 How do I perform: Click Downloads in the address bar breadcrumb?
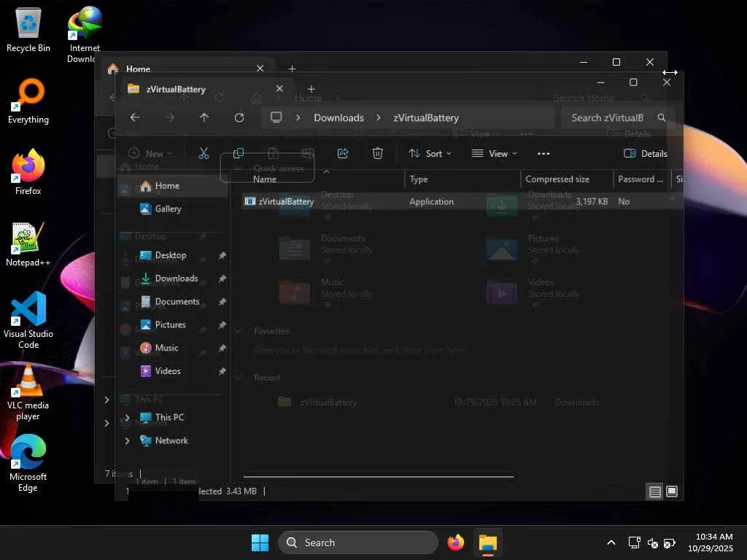[338, 117]
